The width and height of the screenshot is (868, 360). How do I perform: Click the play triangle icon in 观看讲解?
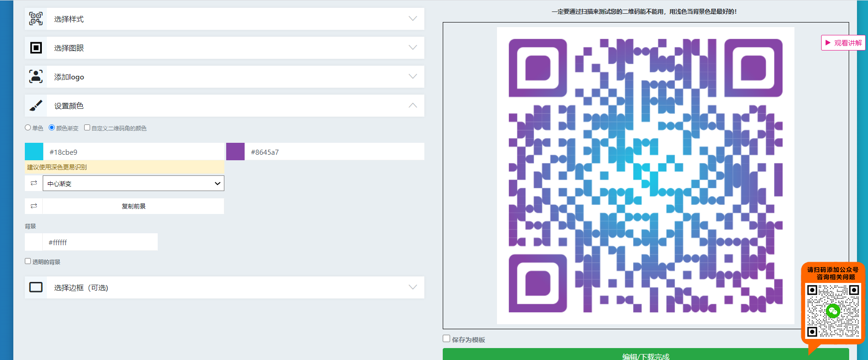pyautogui.click(x=828, y=43)
